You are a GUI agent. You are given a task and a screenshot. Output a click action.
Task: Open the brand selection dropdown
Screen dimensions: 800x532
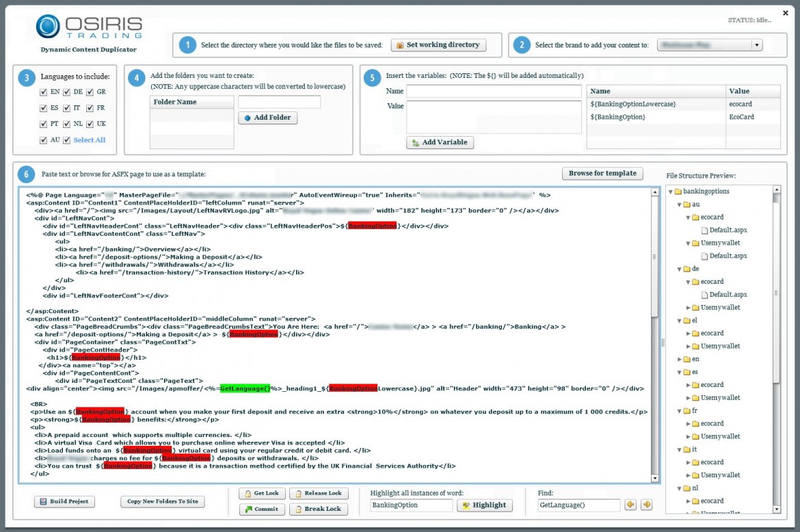click(756, 45)
